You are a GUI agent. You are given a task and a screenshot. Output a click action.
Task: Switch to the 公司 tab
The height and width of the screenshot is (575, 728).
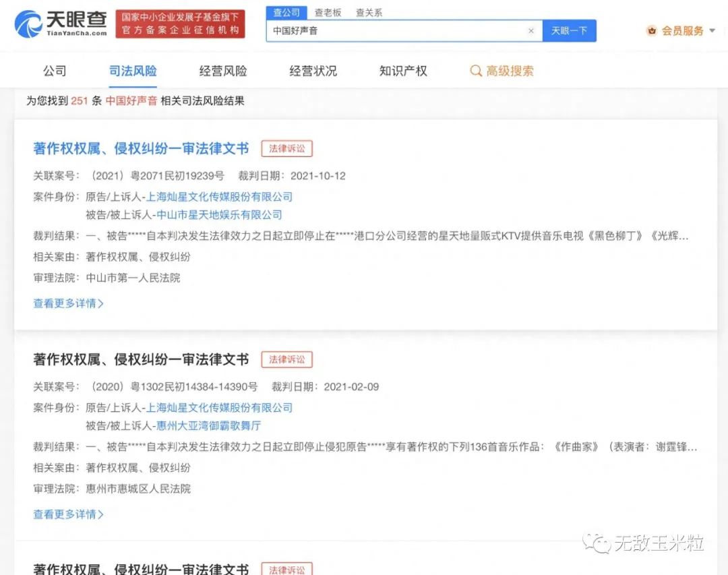[55, 71]
